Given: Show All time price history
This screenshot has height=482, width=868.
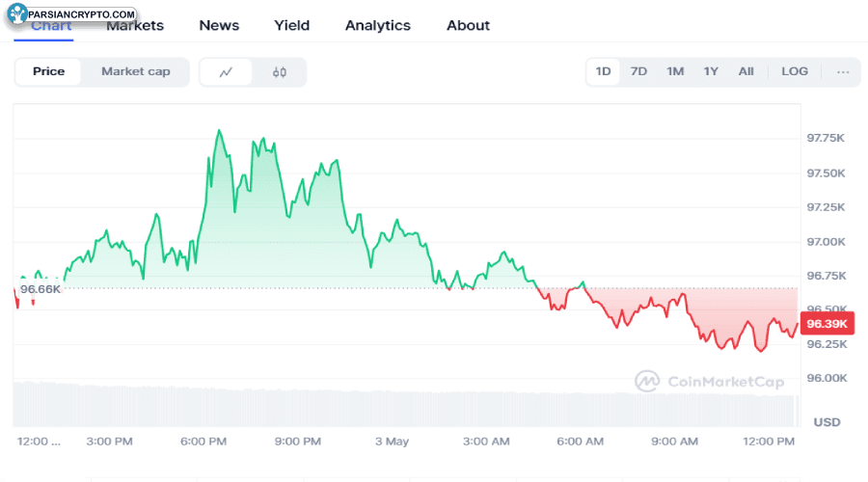Looking at the screenshot, I should point(746,71).
